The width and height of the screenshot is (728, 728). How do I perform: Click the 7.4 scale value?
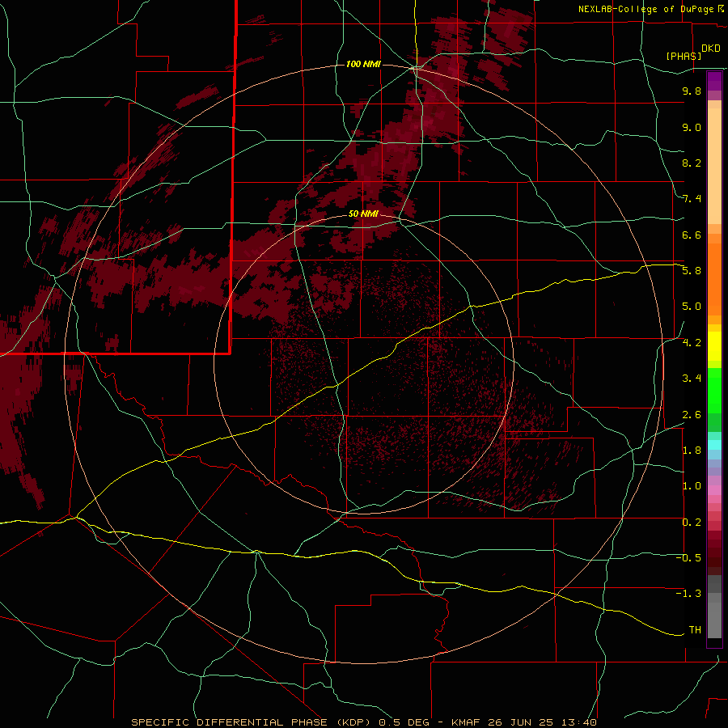click(692, 198)
